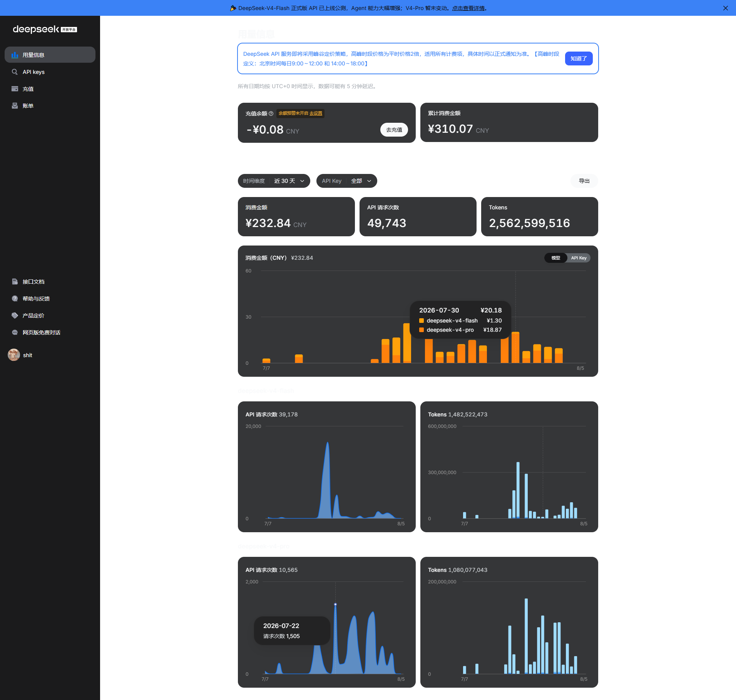Open 网页版免费对话 link

coord(50,332)
